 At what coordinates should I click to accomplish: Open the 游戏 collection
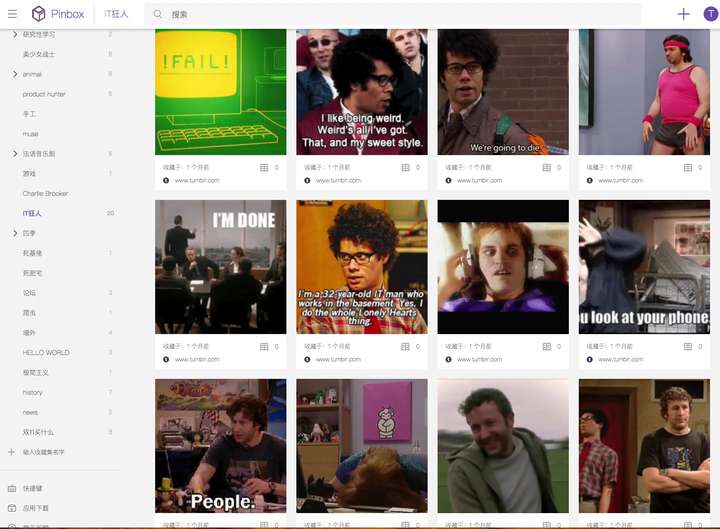point(29,174)
